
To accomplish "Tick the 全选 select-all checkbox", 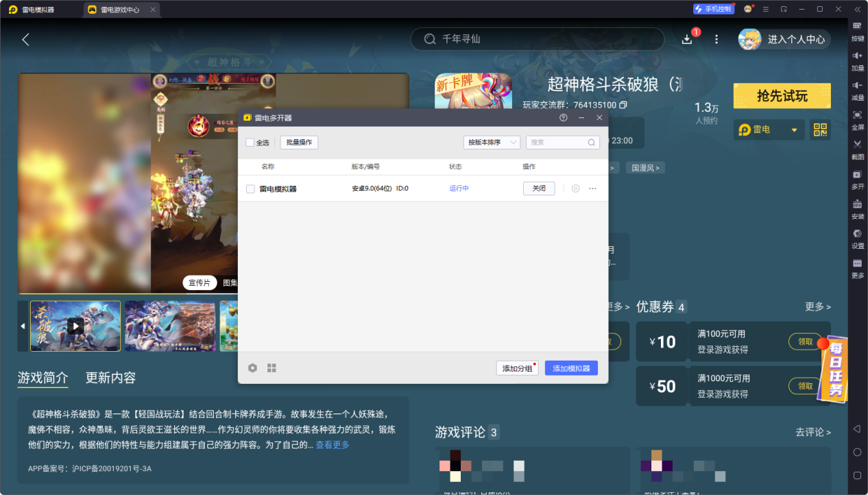I will (250, 143).
